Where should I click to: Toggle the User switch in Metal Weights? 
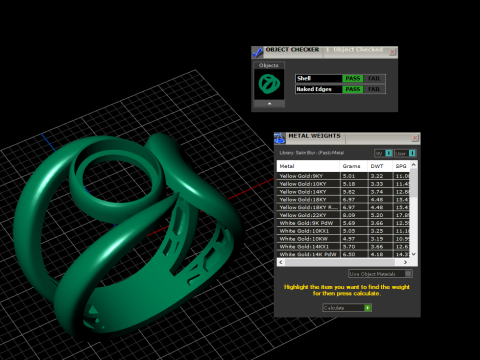(405, 153)
